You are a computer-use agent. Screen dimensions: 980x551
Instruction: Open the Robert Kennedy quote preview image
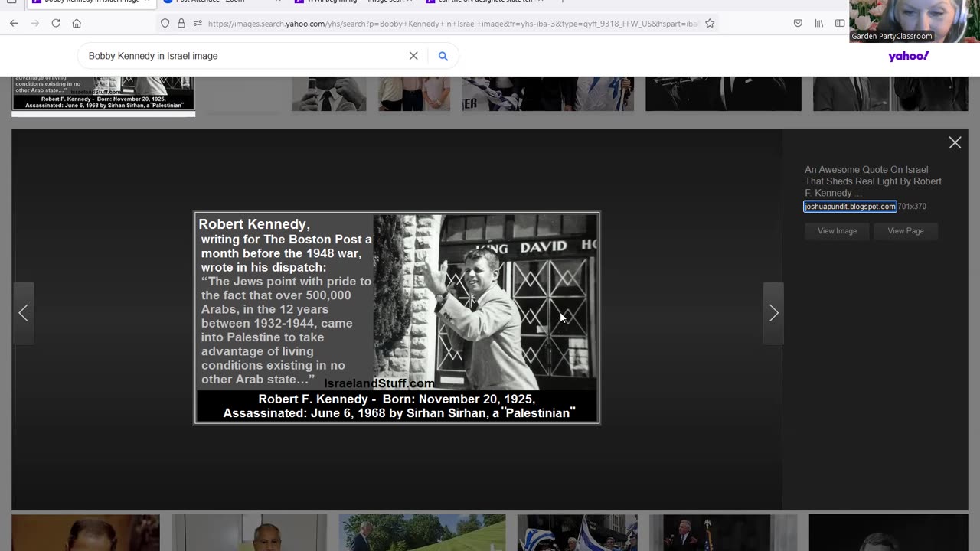pos(397,318)
